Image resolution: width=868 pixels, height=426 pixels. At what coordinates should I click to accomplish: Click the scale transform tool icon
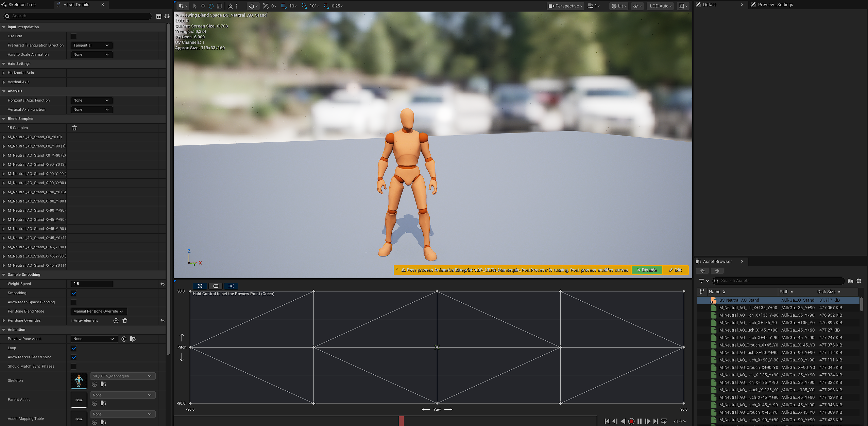pos(219,6)
